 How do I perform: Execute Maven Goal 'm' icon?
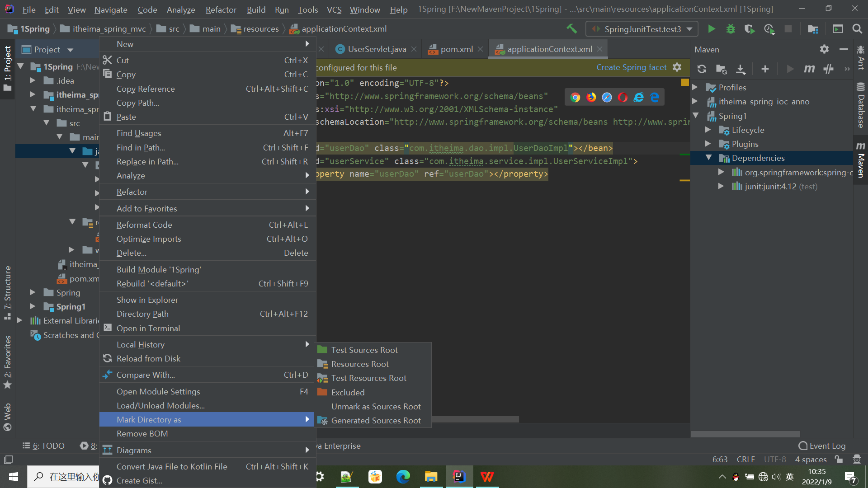pos(809,69)
